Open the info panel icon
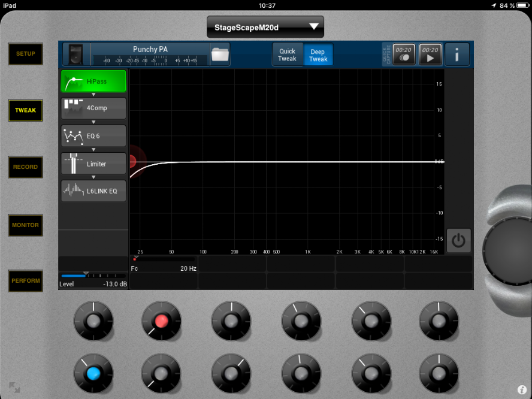The image size is (532, 399). tap(457, 55)
